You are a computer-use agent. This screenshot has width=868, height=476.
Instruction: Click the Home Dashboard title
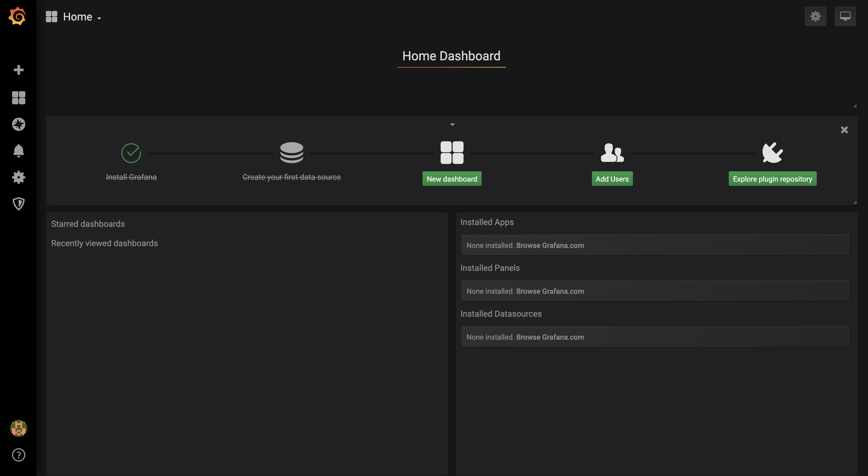point(451,56)
